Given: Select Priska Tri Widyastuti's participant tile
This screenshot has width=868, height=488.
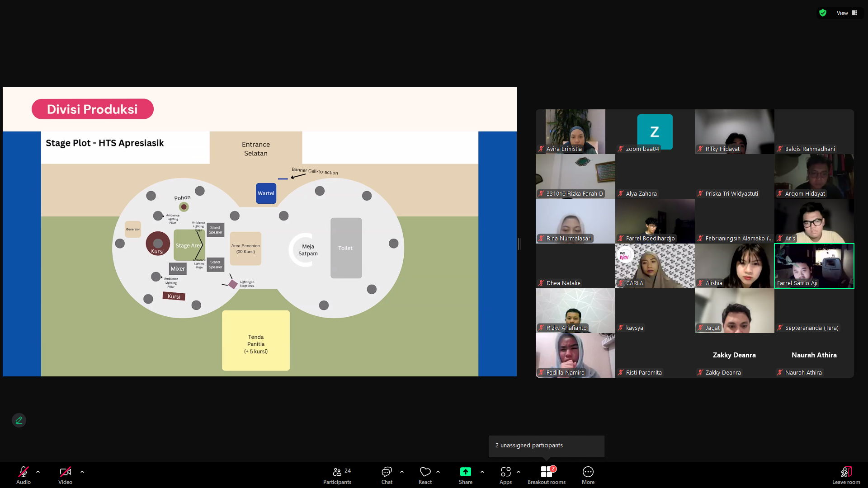Looking at the screenshot, I should [735, 176].
